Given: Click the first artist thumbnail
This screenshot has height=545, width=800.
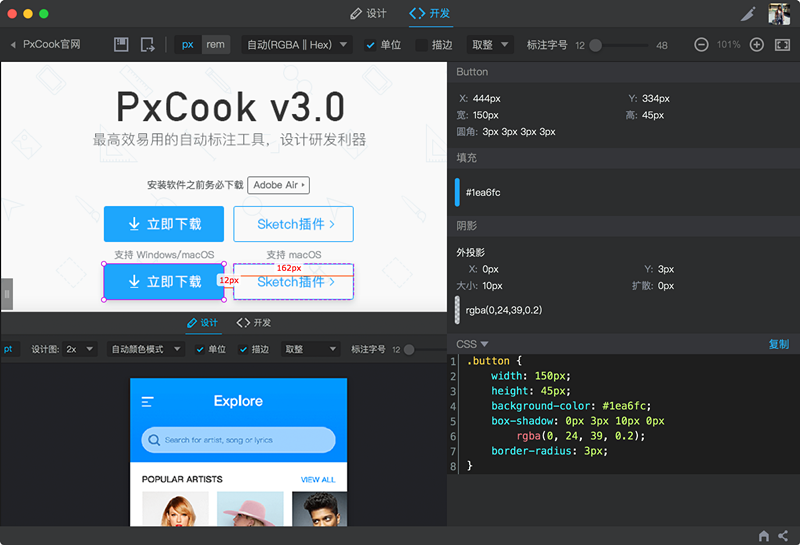Looking at the screenshot, I should [175, 509].
